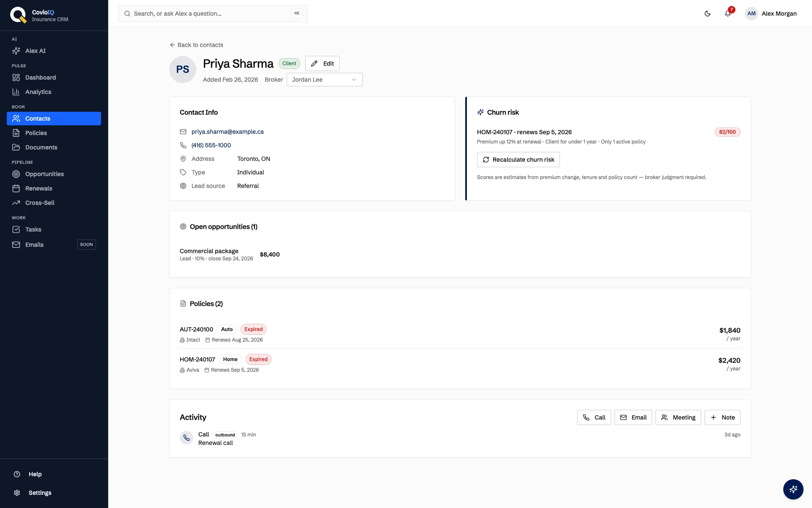This screenshot has width=812, height=508.
Task: Open the floating Alex AI assistant button
Action: [793, 489]
